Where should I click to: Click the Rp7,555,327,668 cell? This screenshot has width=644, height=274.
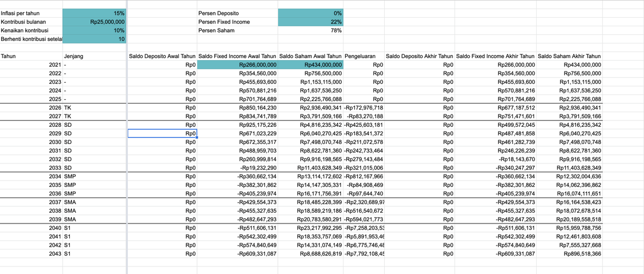tap(569, 245)
